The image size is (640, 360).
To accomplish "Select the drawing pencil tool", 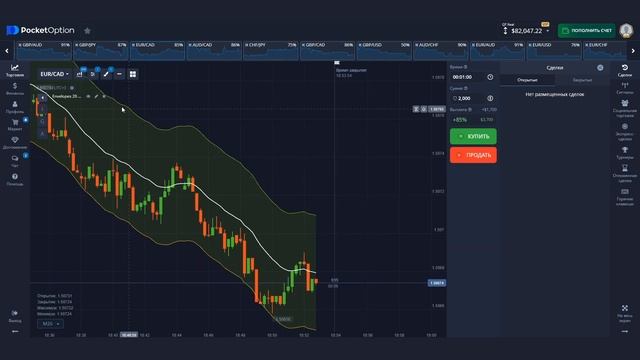I will click(106, 74).
